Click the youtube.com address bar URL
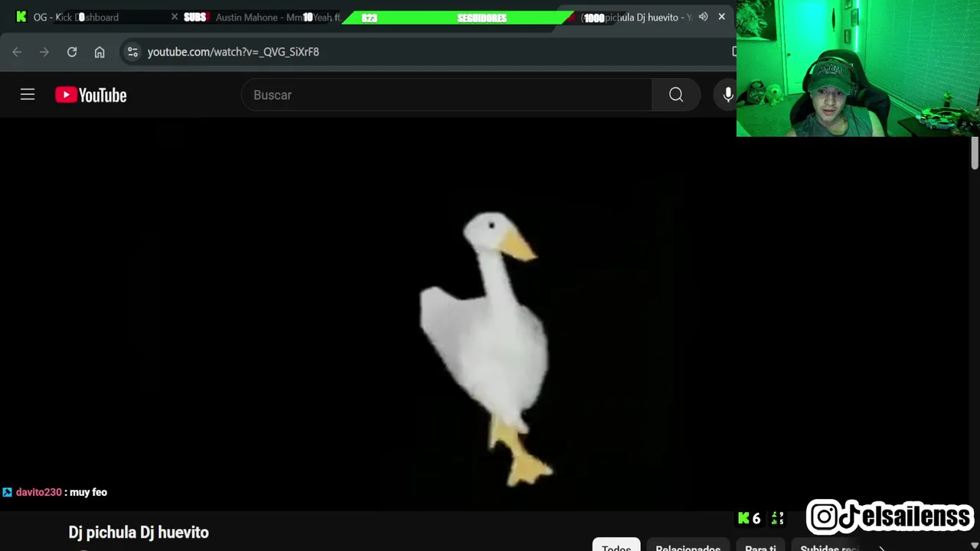Image resolution: width=980 pixels, height=551 pixels. pos(233,52)
